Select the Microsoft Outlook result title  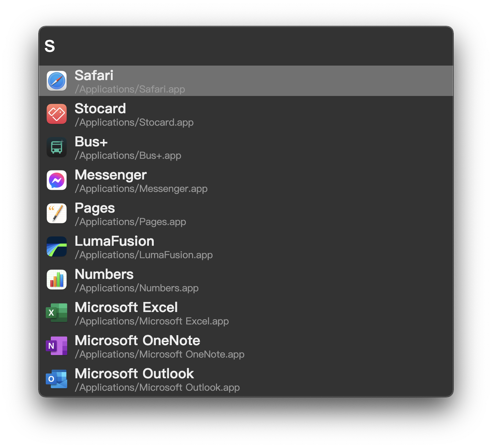[x=134, y=373]
